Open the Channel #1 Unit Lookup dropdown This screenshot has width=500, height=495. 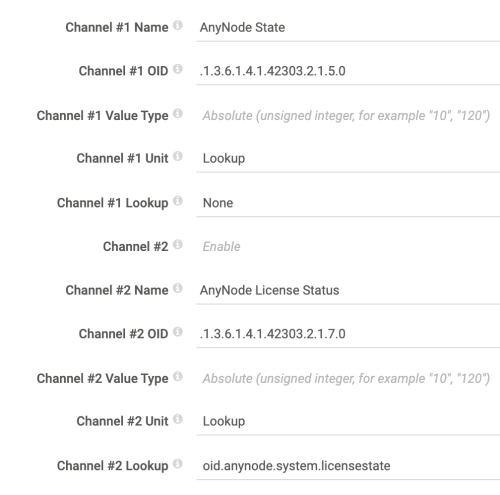[348, 159]
